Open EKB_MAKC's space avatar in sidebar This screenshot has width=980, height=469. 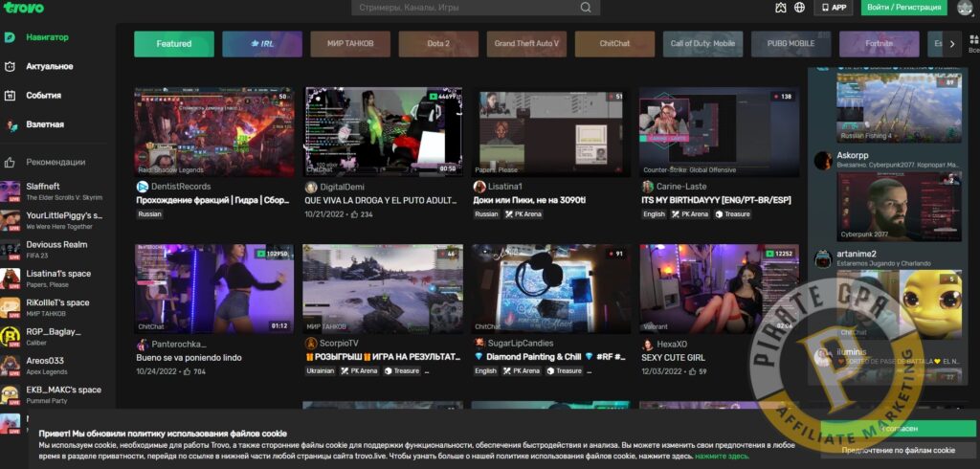pos(10,394)
